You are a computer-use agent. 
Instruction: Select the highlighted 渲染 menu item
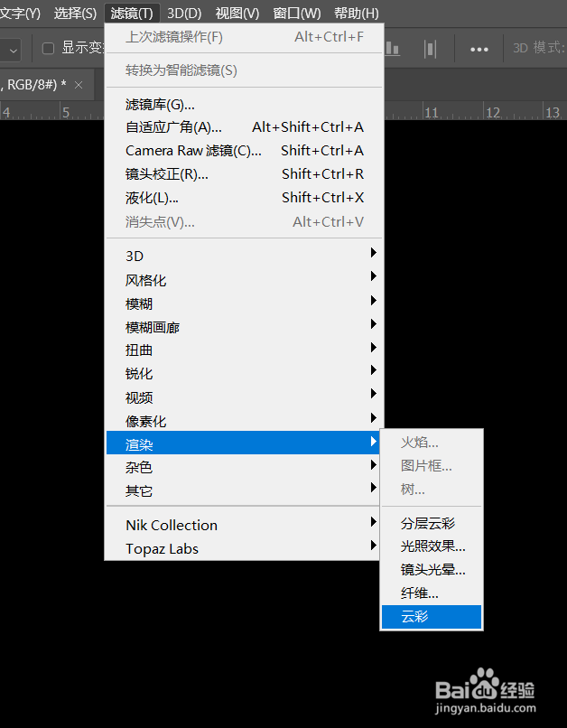(243, 443)
